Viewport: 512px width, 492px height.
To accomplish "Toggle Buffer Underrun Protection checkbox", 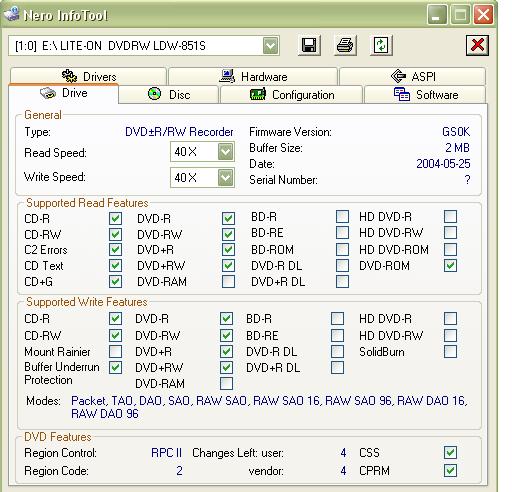I will click(115, 368).
